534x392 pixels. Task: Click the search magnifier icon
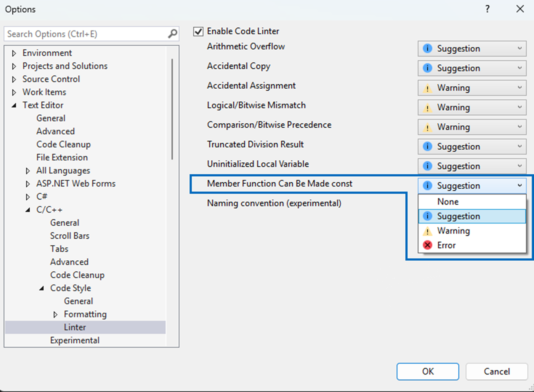click(x=172, y=34)
